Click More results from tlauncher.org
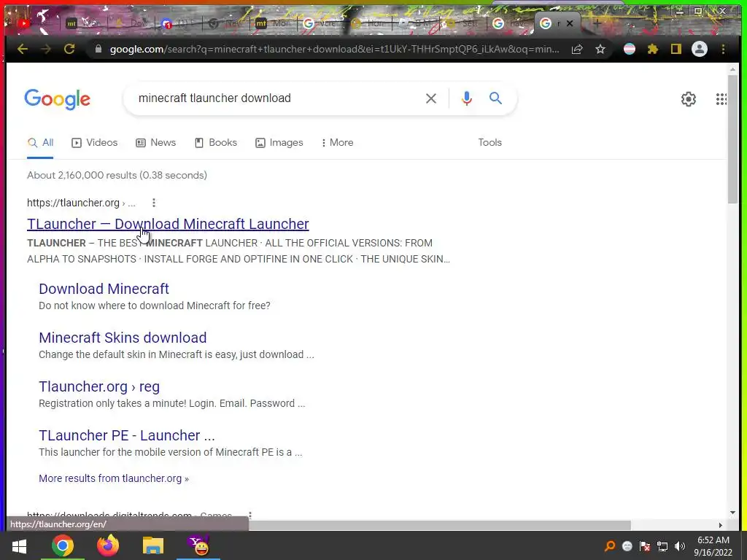This screenshot has height=560, width=747. click(x=113, y=478)
